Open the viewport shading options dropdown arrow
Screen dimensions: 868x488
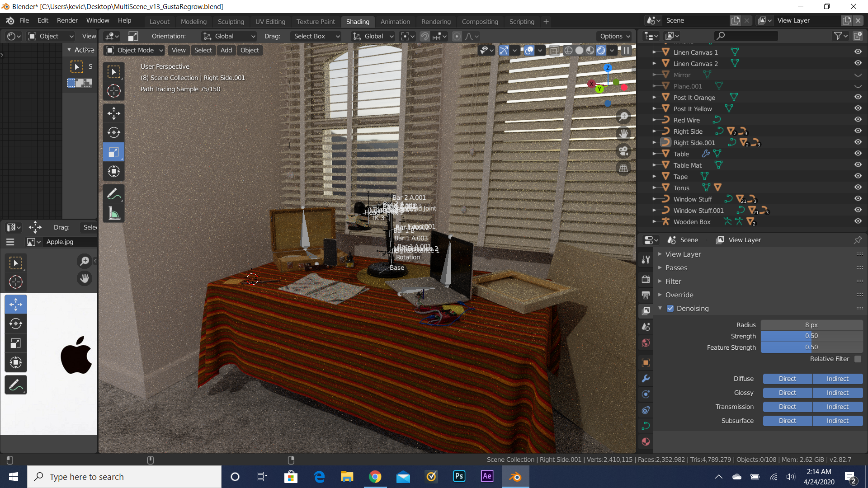[x=612, y=50]
